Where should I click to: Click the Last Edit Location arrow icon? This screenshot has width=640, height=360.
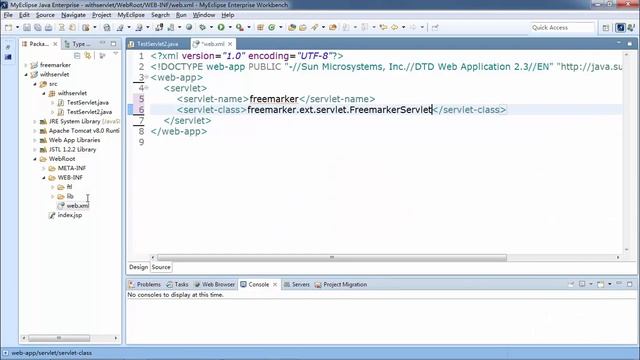tap(383, 27)
